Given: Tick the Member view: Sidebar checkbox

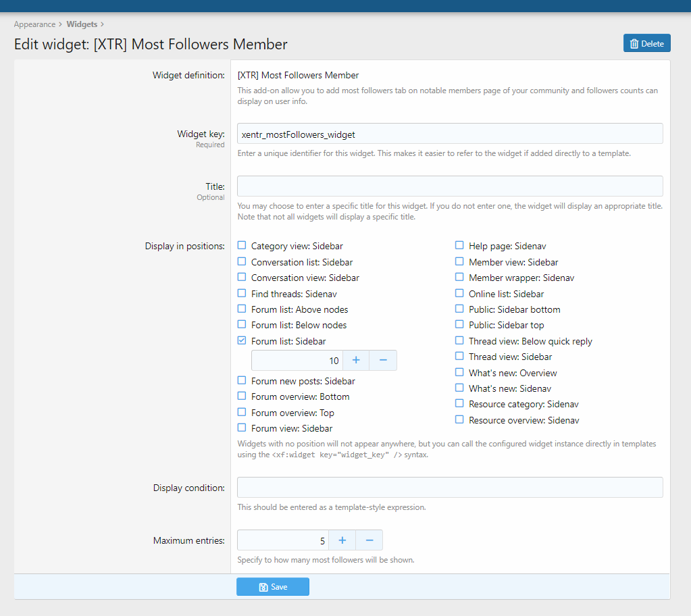Looking at the screenshot, I should 459,261.
